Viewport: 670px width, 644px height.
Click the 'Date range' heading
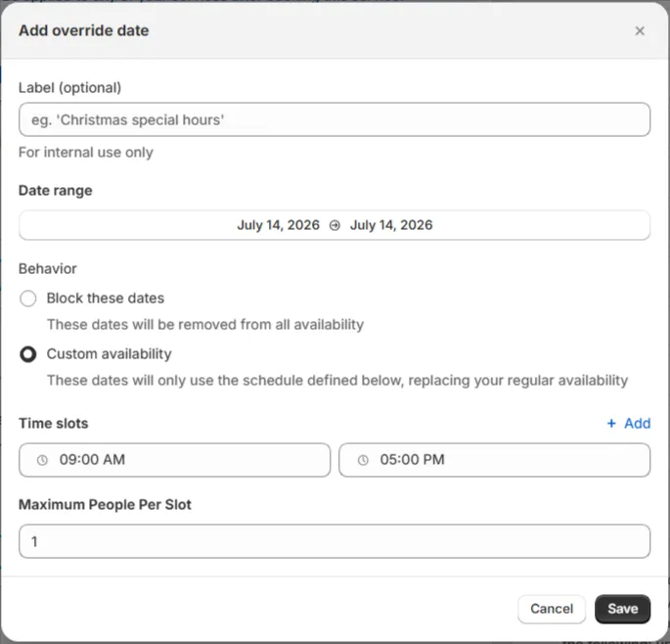[55, 191]
